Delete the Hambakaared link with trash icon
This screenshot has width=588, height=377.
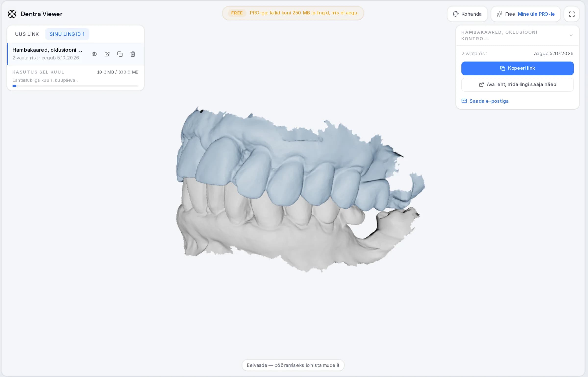pyautogui.click(x=133, y=54)
